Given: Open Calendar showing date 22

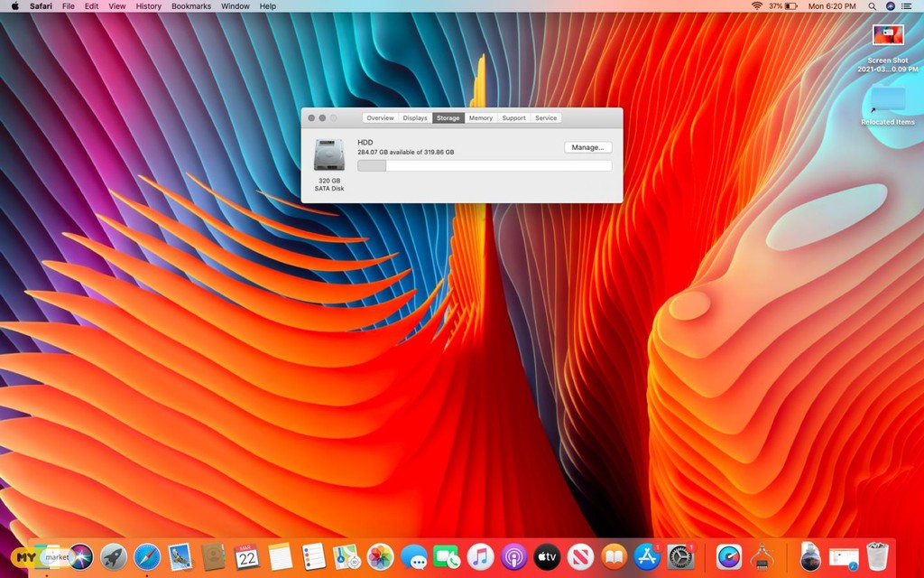Looking at the screenshot, I should point(246,556).
